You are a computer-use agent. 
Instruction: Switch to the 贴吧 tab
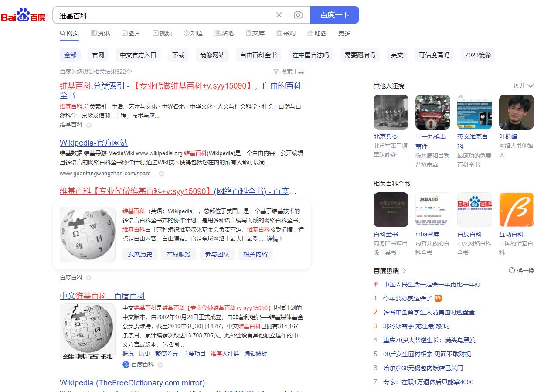point(224,33)
